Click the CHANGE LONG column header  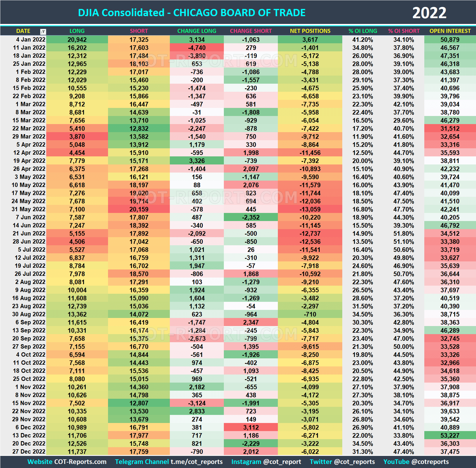click(196, 31)
